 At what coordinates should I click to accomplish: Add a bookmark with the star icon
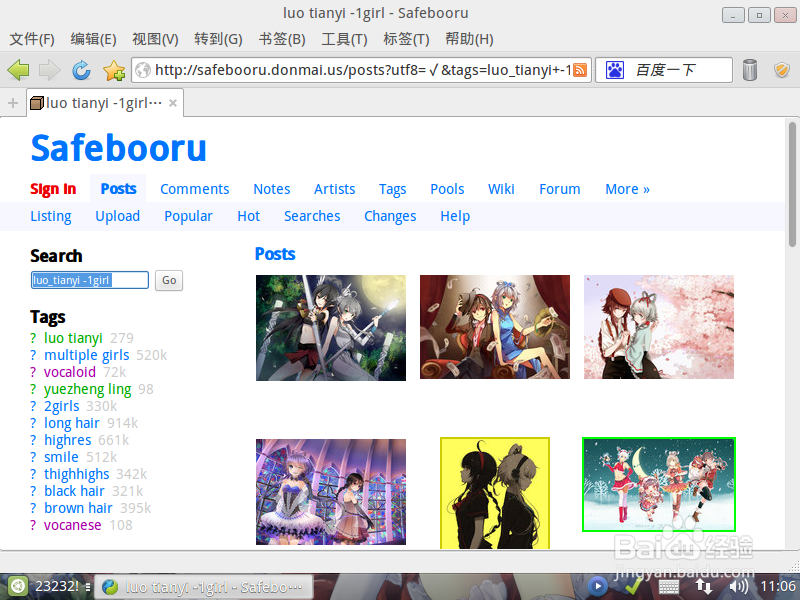(x=114, y=70)
